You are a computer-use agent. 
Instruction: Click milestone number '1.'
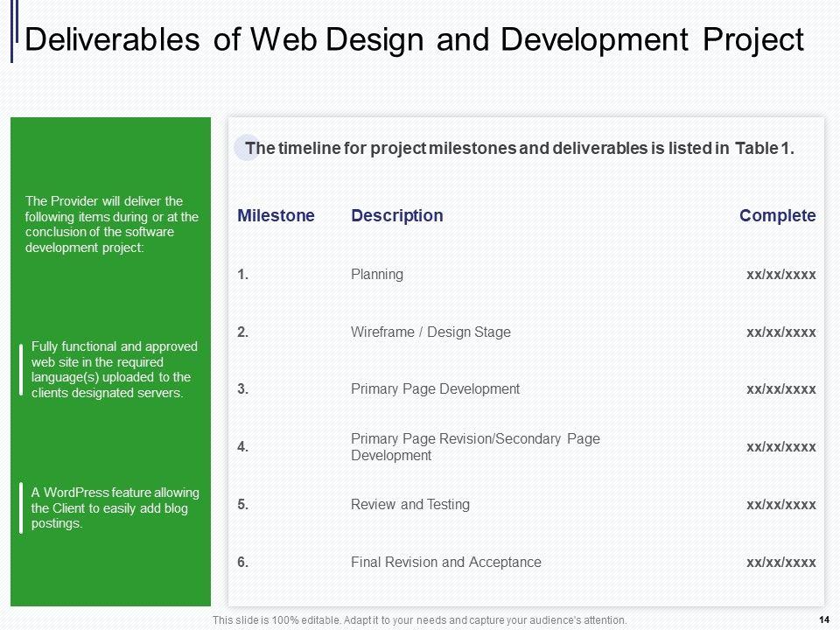(242, 274)
